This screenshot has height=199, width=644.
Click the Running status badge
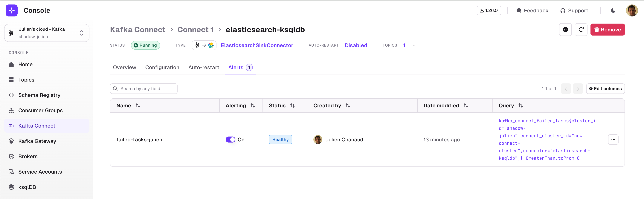click(146, 45)
